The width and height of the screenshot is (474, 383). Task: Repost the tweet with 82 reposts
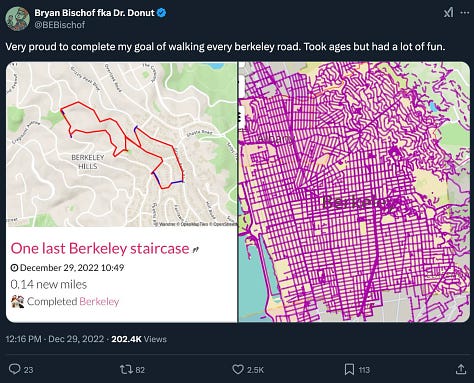(126, 369)
